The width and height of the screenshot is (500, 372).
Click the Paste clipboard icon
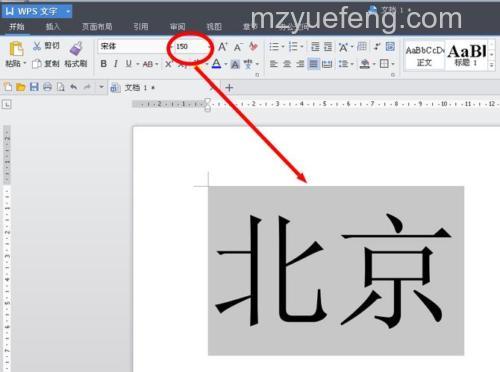click(x=16, y=48)
